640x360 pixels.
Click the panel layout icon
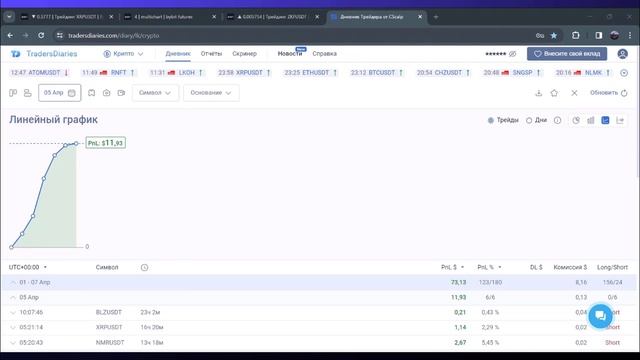(13, 93)
